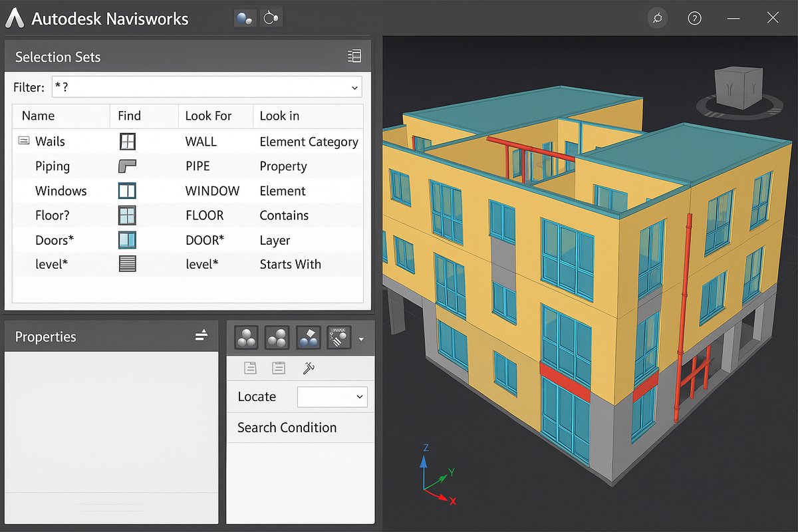Expand the toolbar overflow arrow
This screenshot has width=798, height=532.
tap(361, 339)
